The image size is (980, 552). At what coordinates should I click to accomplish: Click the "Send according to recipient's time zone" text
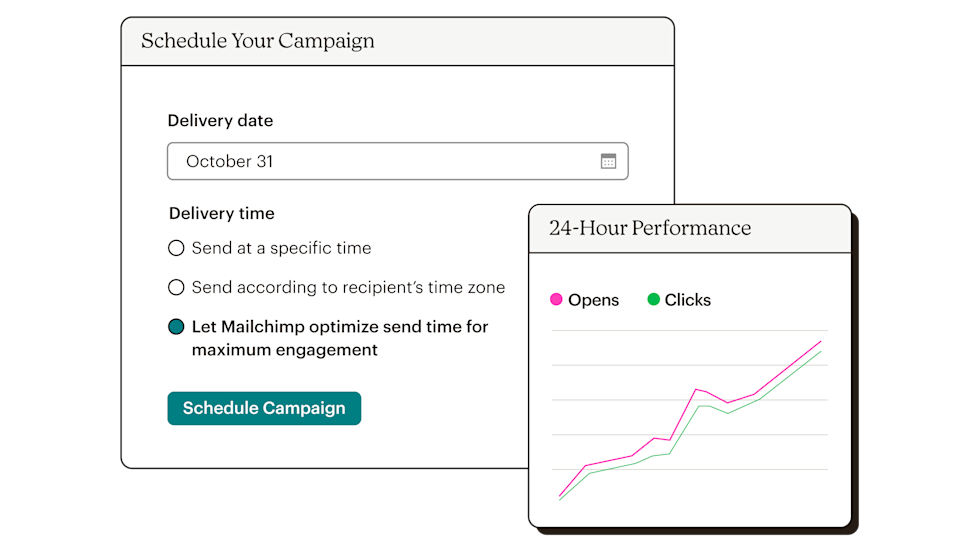[x=348, y=287]
